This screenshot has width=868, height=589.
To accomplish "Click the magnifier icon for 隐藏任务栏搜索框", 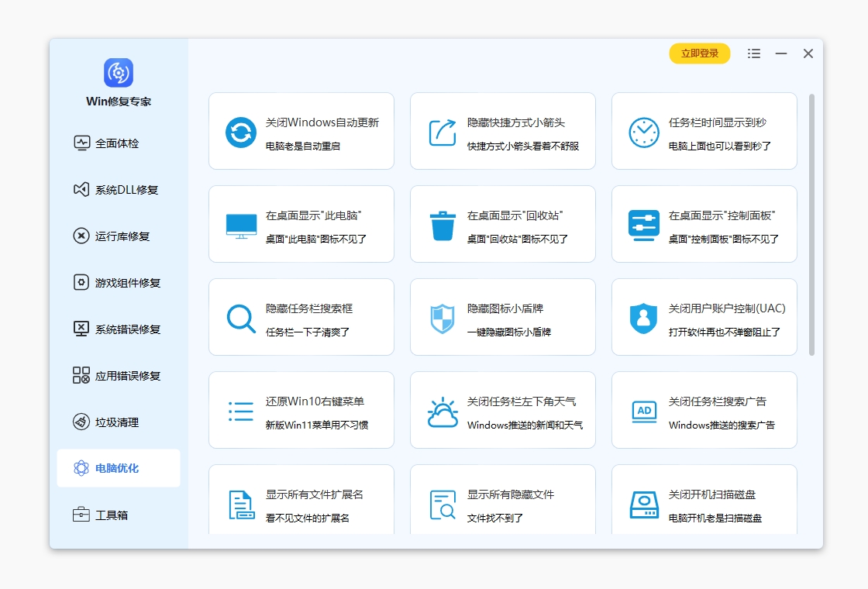I will (241, 319).
